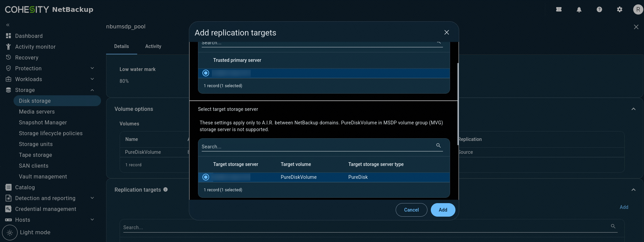Close the nbumsdp_pool details panel
The height and width of the screenshot is (242, 644).
(x=636, y=27)
